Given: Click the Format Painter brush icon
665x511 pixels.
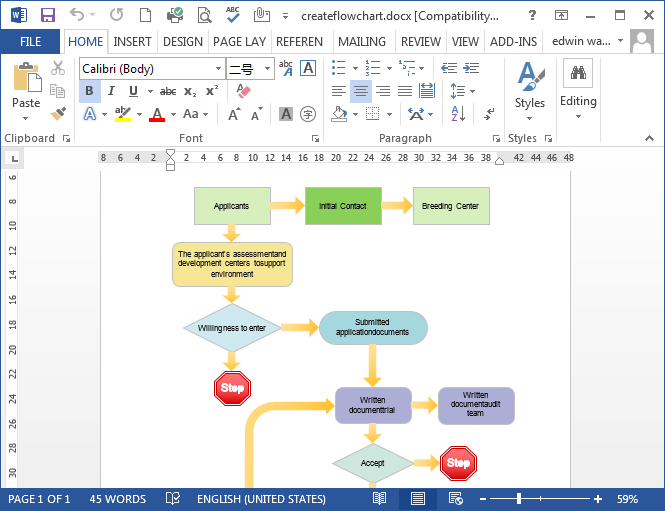Looking at the screenshot, I should point(58,114).
